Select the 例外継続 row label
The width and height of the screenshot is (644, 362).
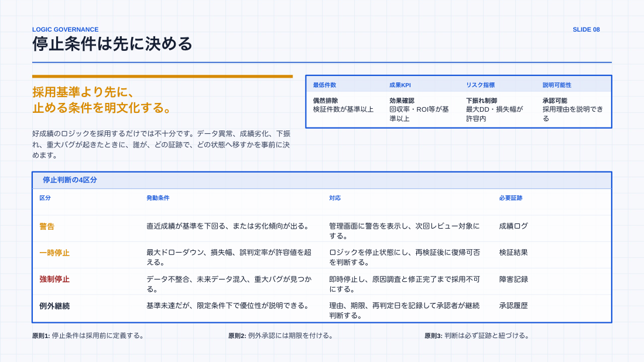[54, 306]
